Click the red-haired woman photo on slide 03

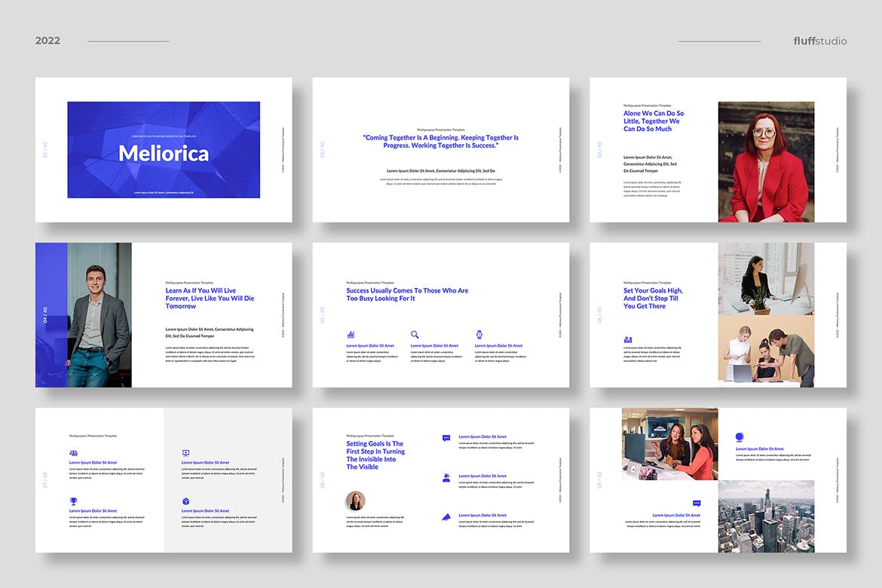(x=766, y=162)
